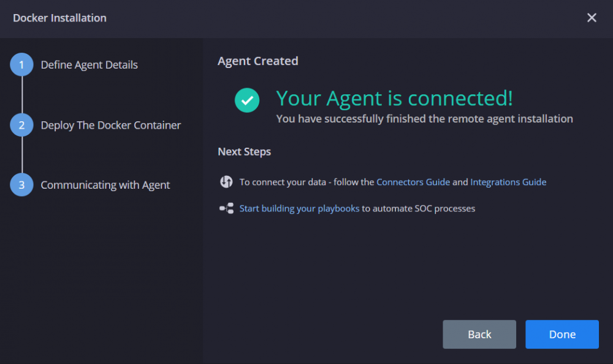Click the step 3 circle icon
The width and height of the screenshot is (613, 364).
(x=21, y=184)
